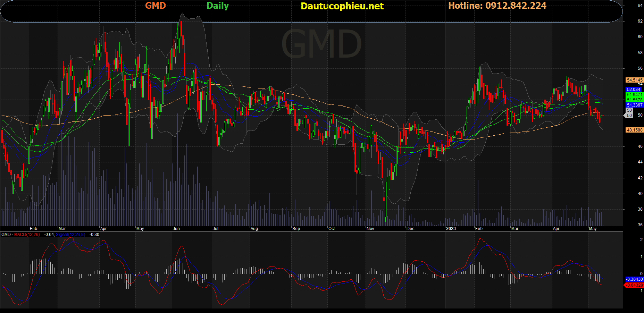644x313 pixels.
Task: Click the 38 price axis value
Action: tap(640, 209)
